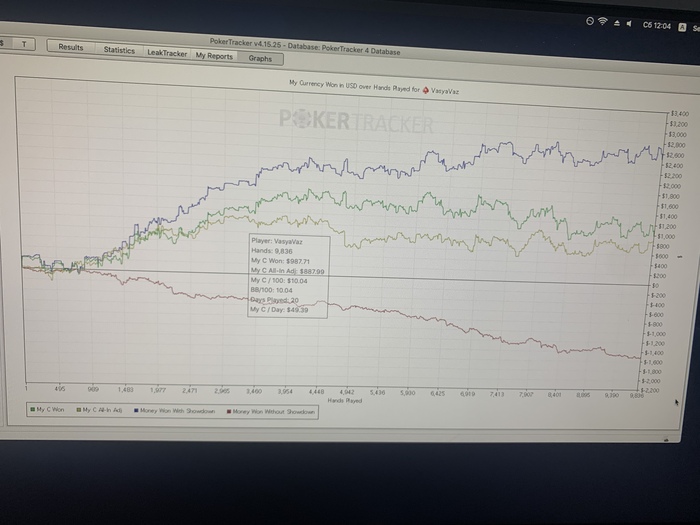This screenshot has height=525, width=700.
Task: Click the 1,977 tick on the x-axis
Action: click(x=158, y=390)
